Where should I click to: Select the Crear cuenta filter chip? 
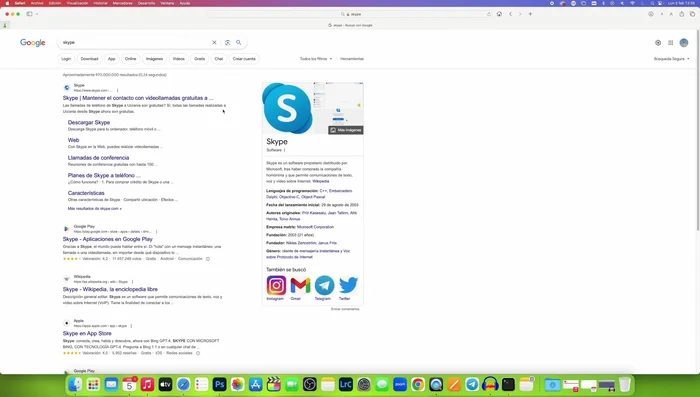point(244,59)
